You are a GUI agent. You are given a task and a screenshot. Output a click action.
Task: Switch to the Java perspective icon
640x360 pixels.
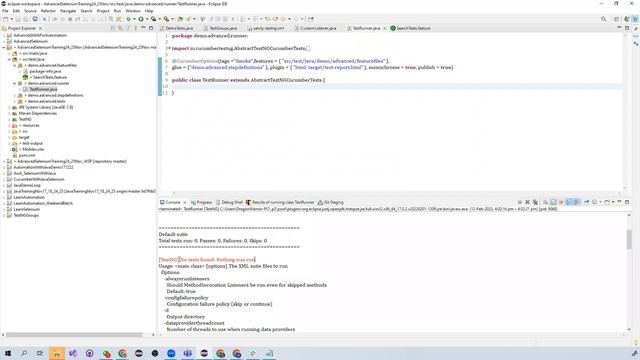pos(627,19)
